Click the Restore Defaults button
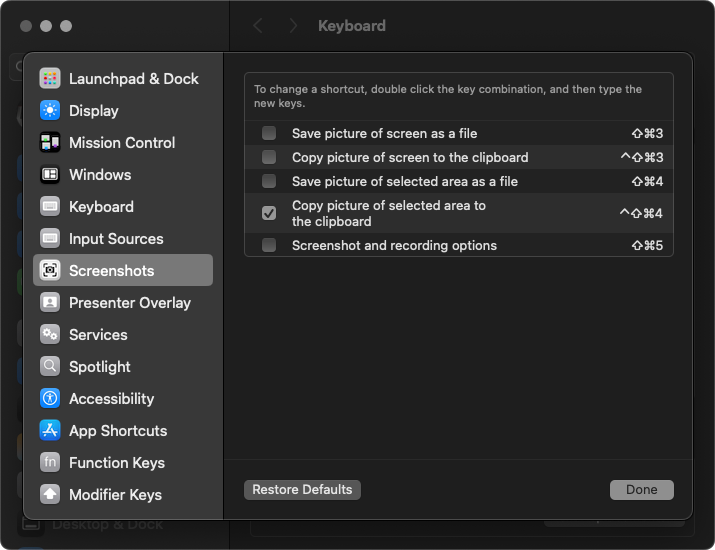 (x=302, y=490)
